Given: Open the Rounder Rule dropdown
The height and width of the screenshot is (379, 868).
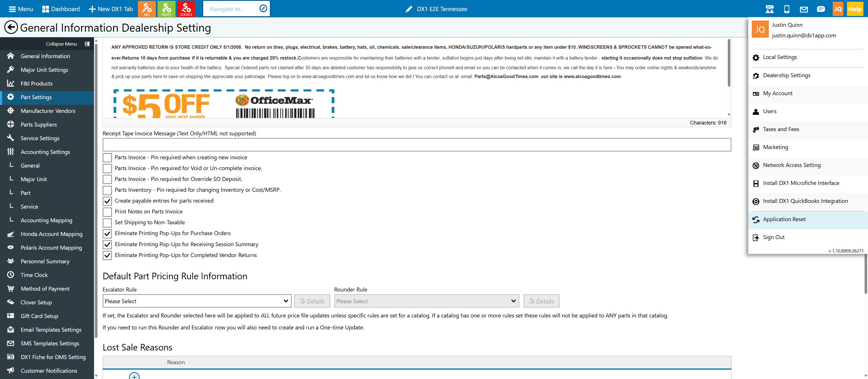Looking at the screenshot, I should click(426, 301).
